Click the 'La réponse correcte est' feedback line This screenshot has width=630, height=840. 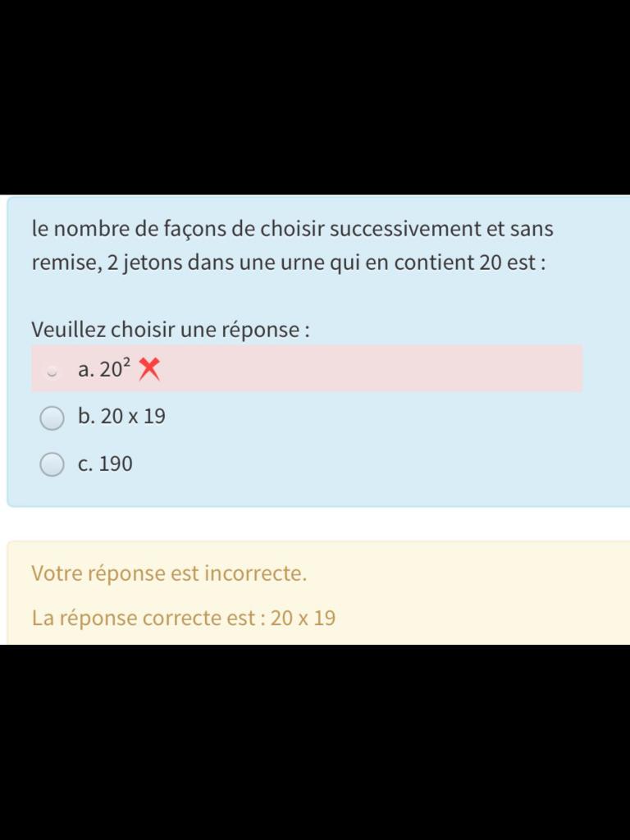148,618
